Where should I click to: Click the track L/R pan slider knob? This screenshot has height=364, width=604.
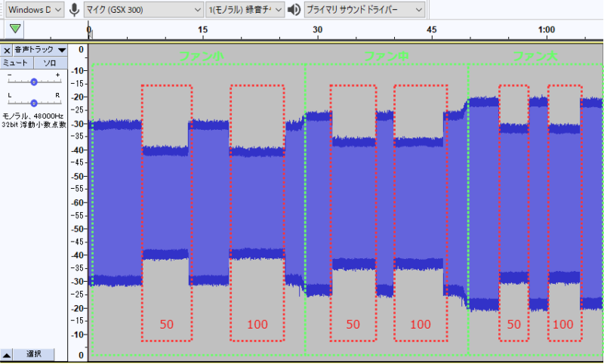tap(34, 103)
